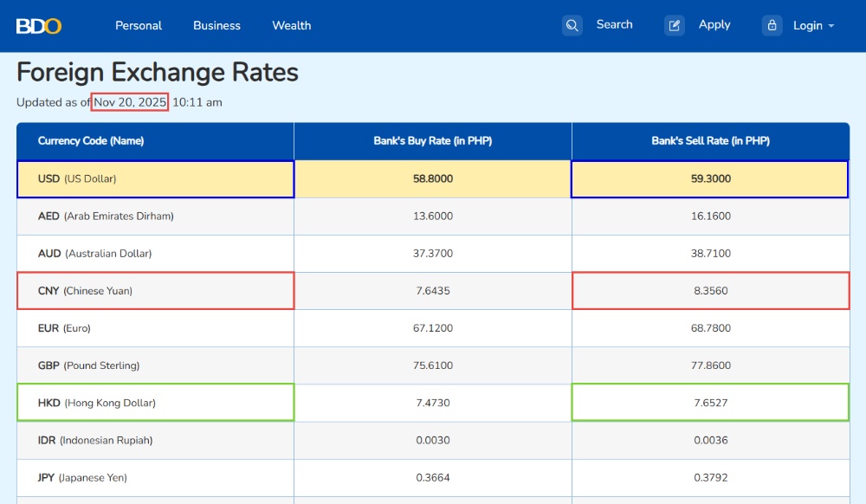The width and height of the screenshot is (866, 504).
Task: Select the Currency Code (Name) column header
Action: pos(91,141)
